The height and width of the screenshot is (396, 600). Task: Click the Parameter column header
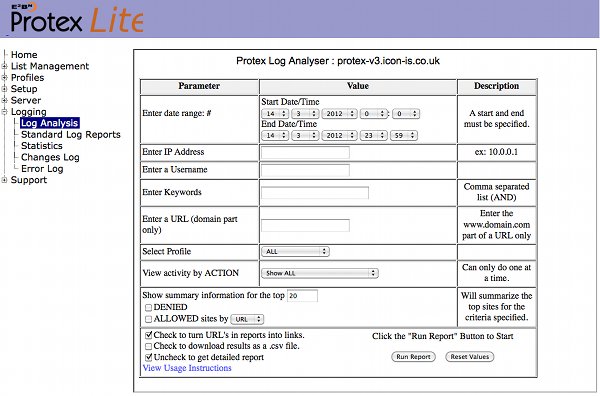[199, 86]
